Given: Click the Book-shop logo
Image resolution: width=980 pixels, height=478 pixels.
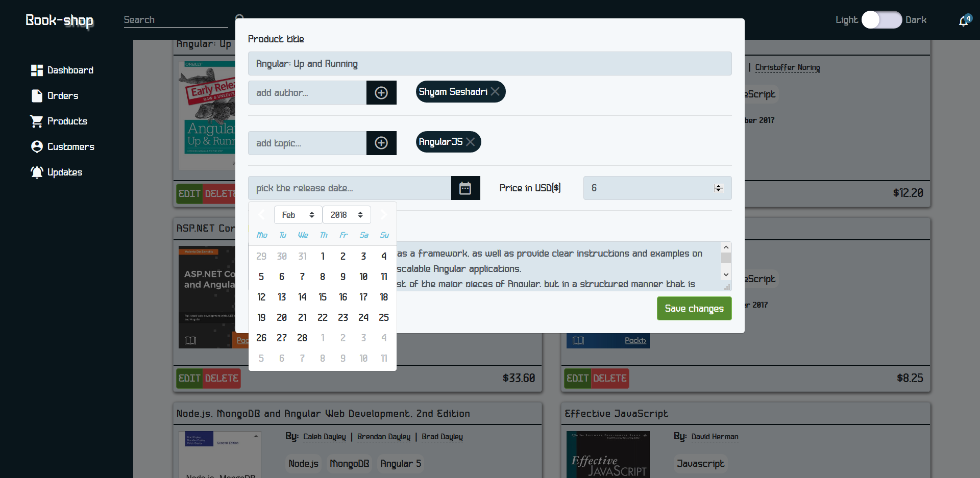Looking at the screenshot, I should click(59, 20).
